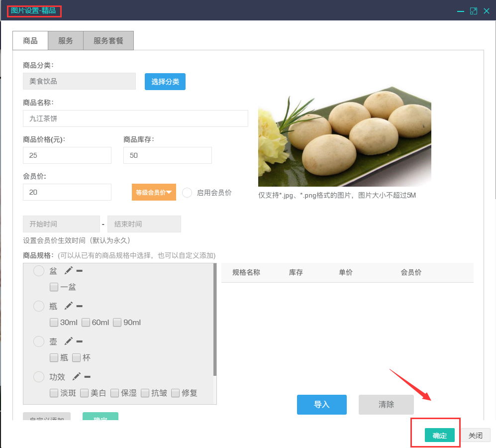Switch to the 服务 tab
The width and height of the screenshot is (496, 448).
[x=66, y=40]
